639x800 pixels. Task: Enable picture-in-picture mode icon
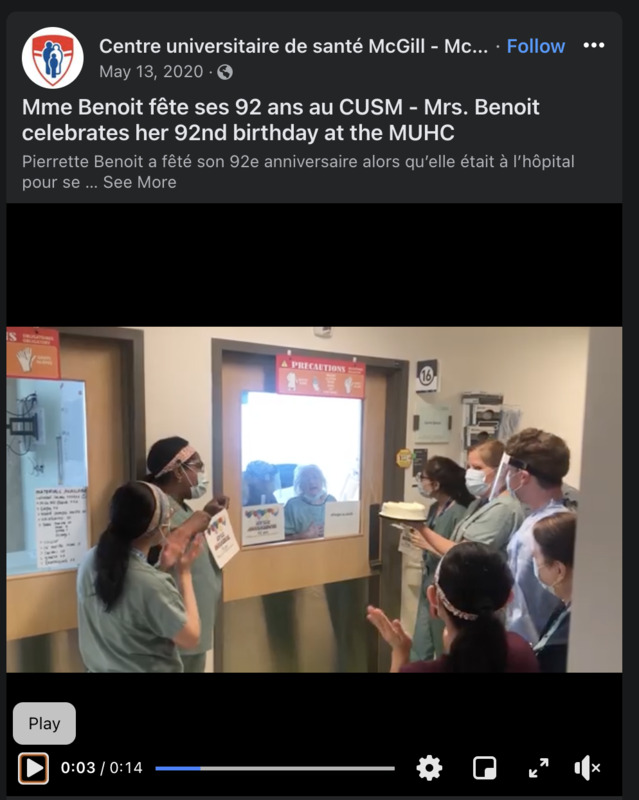click(484, 768)
